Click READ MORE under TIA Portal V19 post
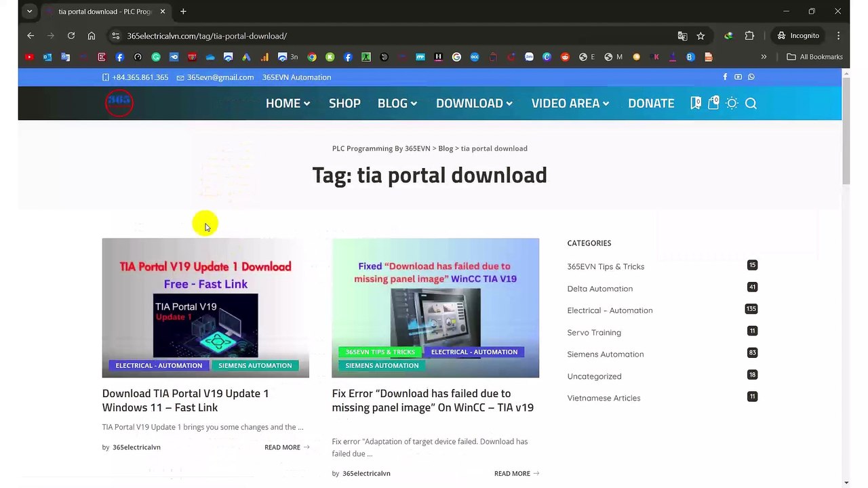The image size is (868, 488). coord(287,447)
